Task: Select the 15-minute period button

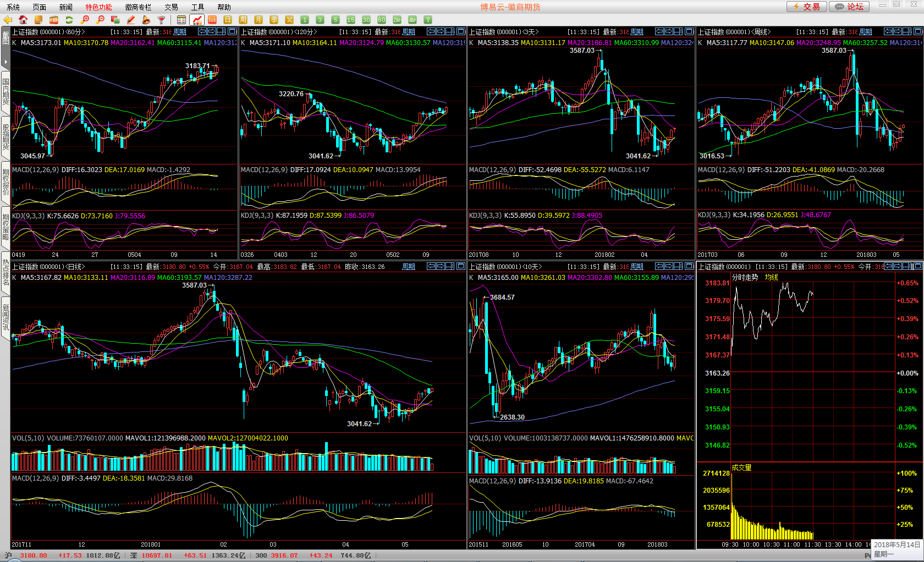Action: [x=351, y=20]
